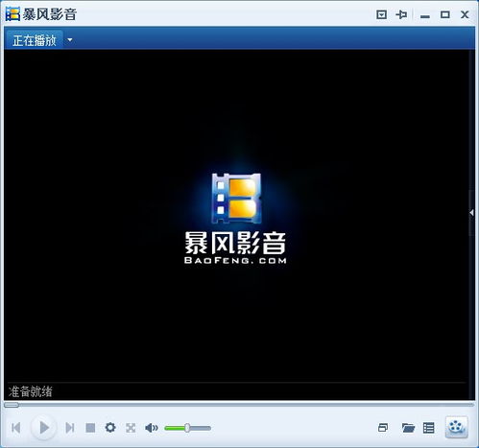This screenshot has height=448, width=479.
Task: Select the 正在播放 tab
Action: pyautogui.click(x=35, y=40)
